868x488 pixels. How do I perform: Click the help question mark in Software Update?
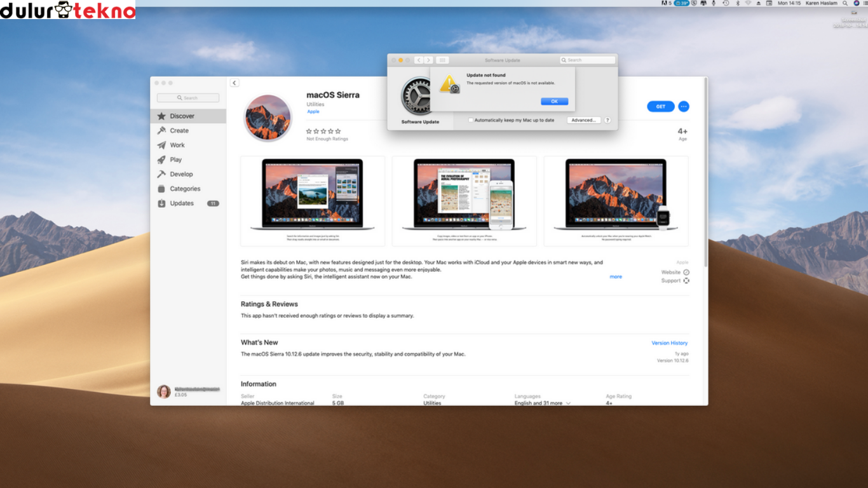click(x=607, y=120)
